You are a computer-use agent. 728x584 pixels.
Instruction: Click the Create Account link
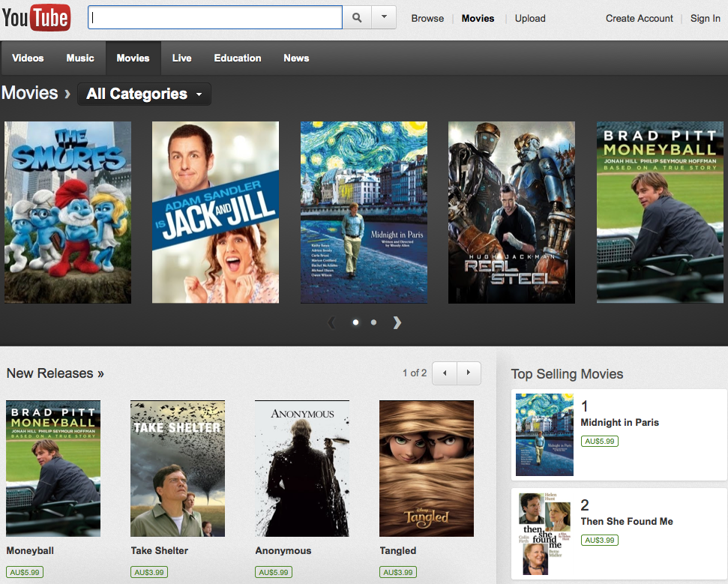click(639, 18)
